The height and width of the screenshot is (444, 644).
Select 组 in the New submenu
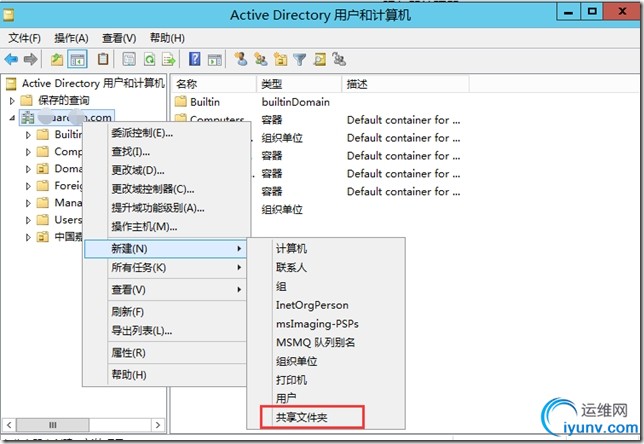point(327,286)
